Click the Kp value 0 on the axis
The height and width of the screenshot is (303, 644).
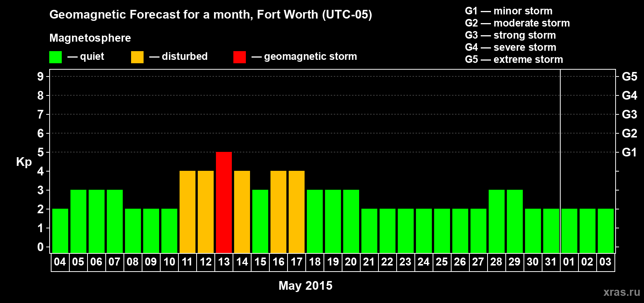pyautogui.click(x=41, y=247)
